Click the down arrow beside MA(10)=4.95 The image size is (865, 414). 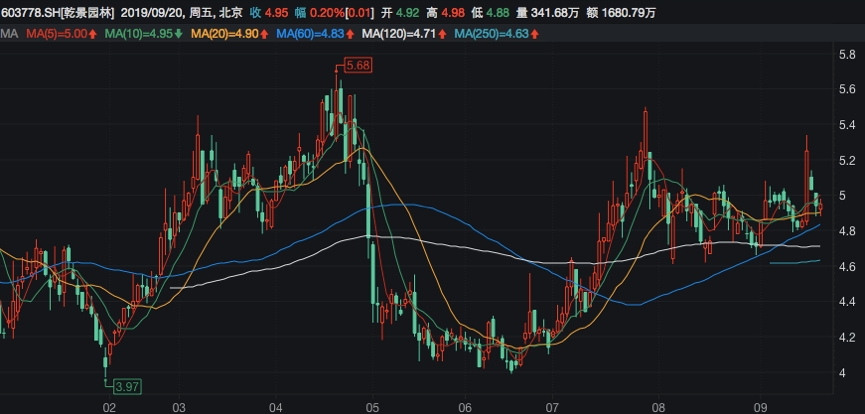click(179, 35)
